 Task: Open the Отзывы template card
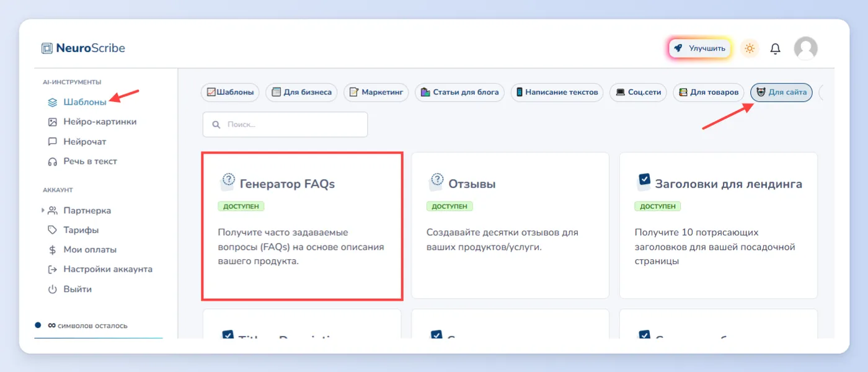click(x=510, y=226)
